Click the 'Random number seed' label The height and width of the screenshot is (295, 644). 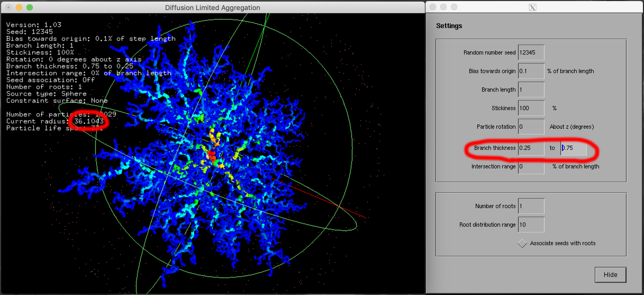click(489, 52)
